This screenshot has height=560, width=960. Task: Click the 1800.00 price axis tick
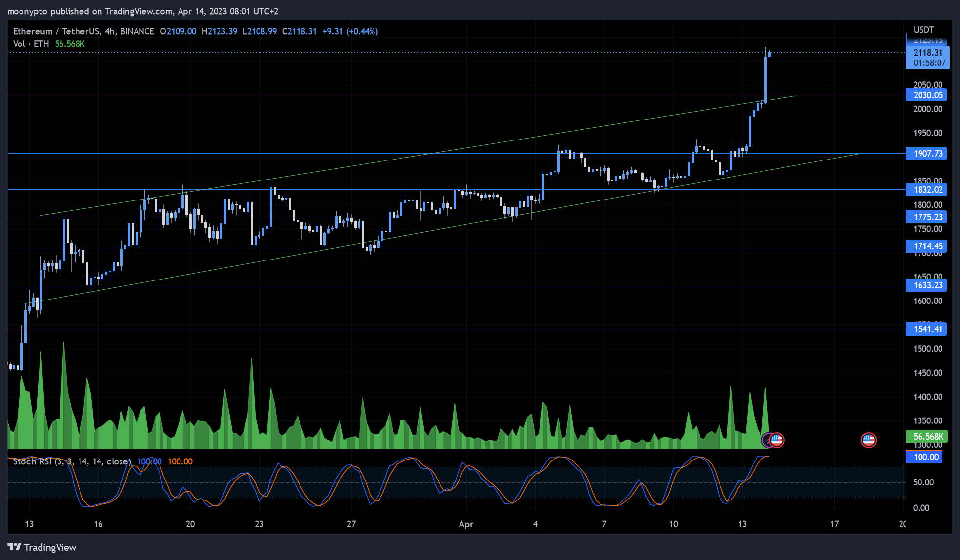928,205
